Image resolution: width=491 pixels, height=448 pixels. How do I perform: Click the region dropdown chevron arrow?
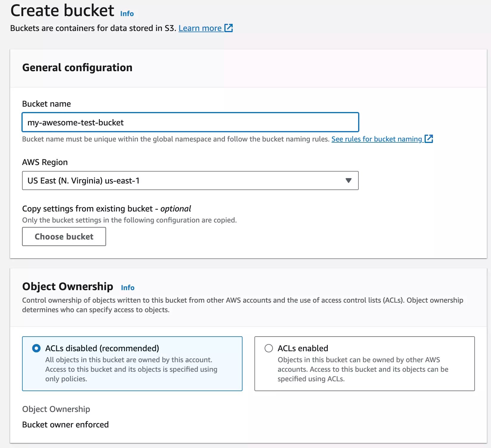click(x=349, y=181)
